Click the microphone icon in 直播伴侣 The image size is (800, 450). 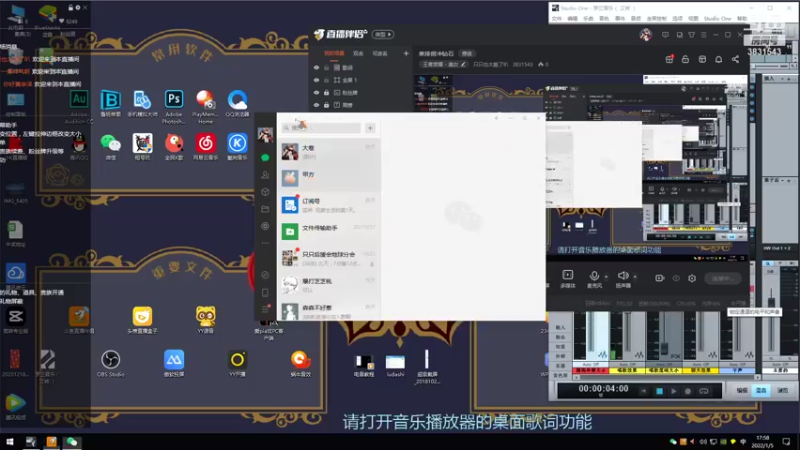(x=594, y=276)
